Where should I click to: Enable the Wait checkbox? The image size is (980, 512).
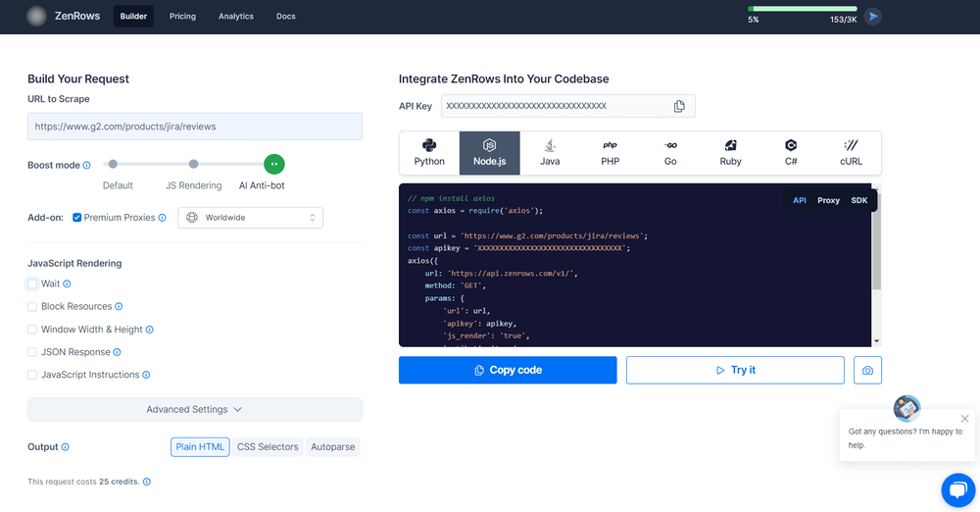click(x=32, y=284)
